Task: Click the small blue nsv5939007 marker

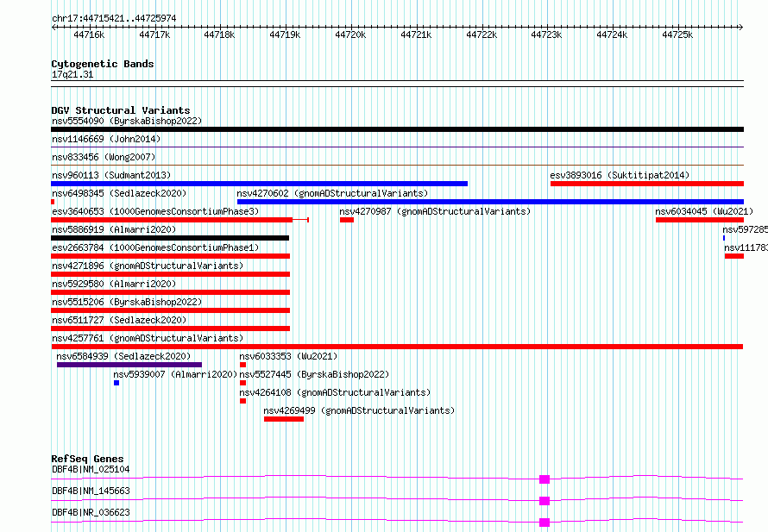Action: [116, 383]
